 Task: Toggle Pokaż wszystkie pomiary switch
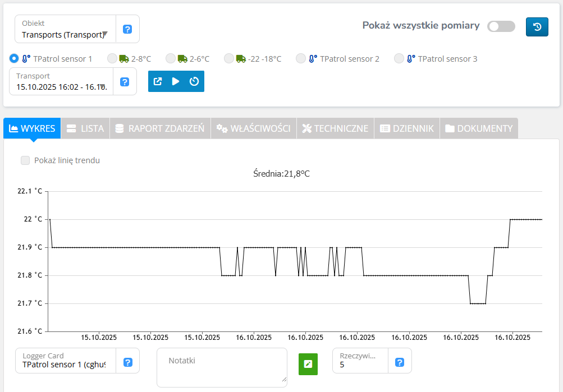[501, 26]
